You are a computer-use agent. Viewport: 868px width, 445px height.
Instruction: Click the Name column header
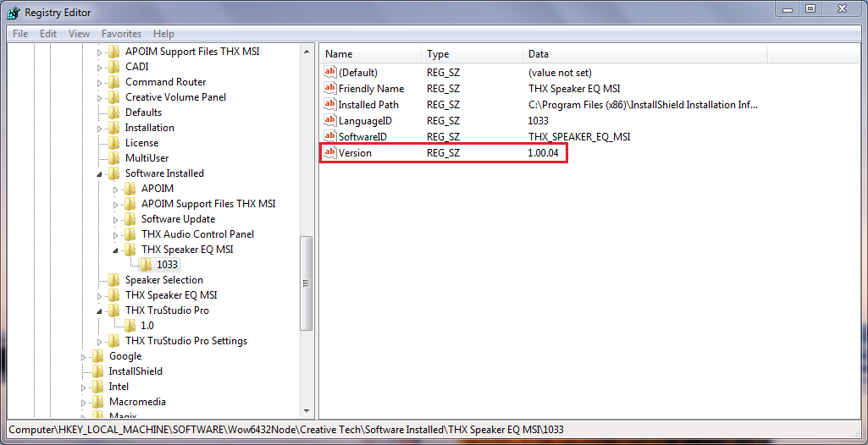point(339,54)
